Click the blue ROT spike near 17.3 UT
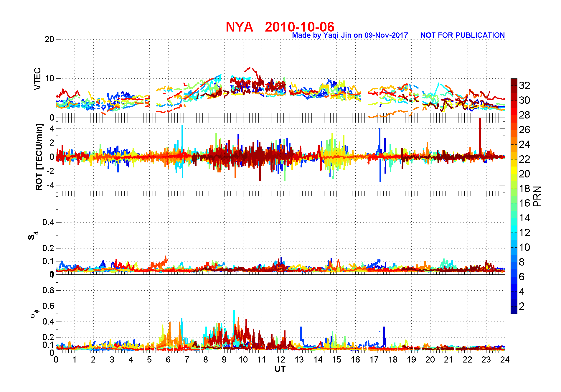The width and height of the screenshot is (561, 392). click(x=380, y=155)
